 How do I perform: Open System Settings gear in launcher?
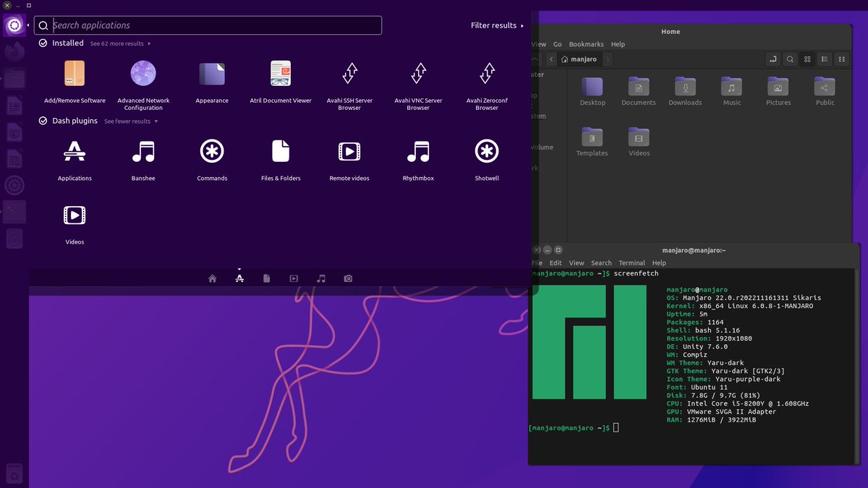pyautogui.click(x=14, y=186)
